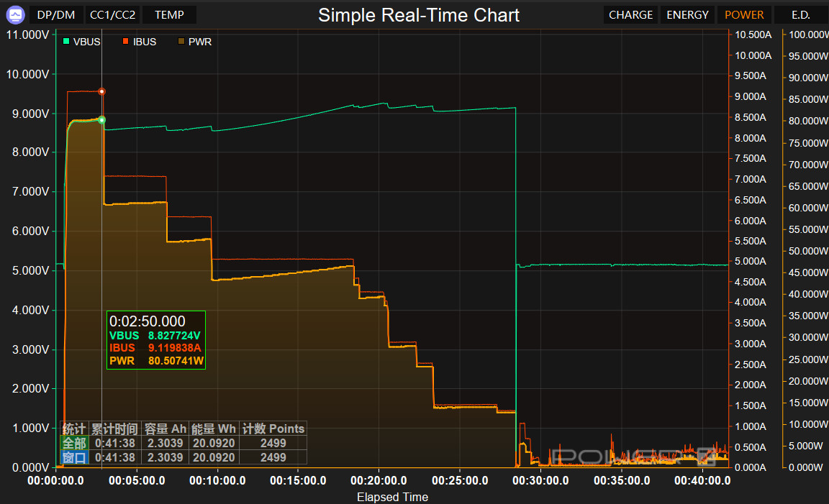The height and width of the screenshot is (504, 829).
Task: Switch to the DP/DM view
Action: click(x=55, y=15)
